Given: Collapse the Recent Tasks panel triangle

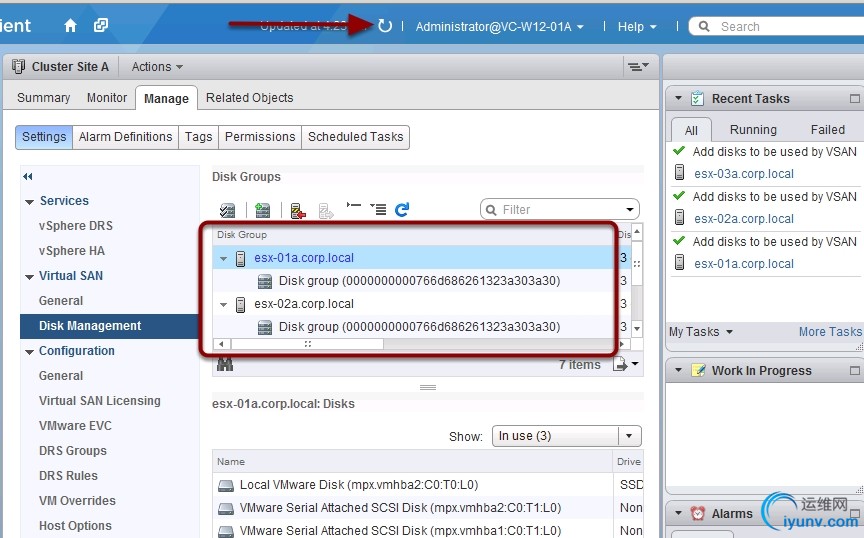Looking at the screenshot, I should (679, 98).
